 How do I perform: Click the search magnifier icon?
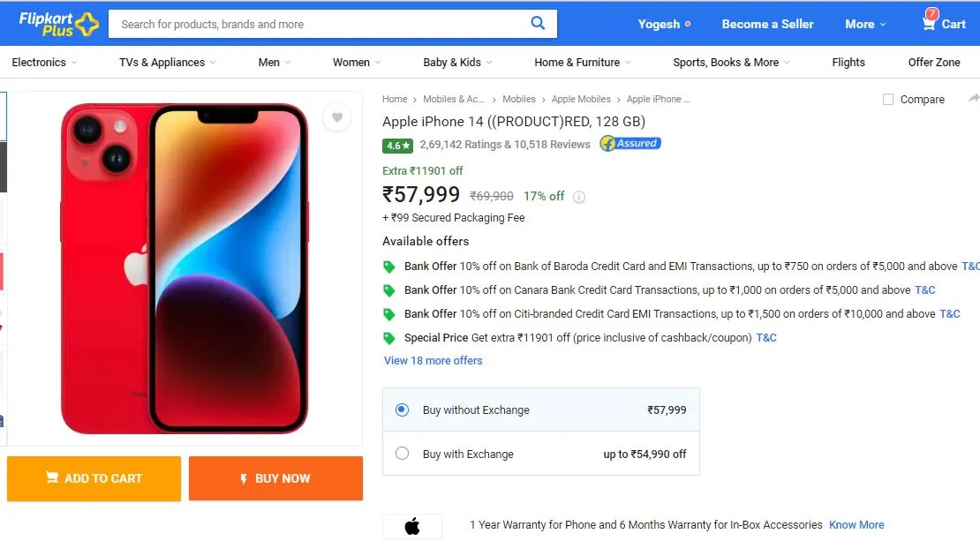[x=538, y=23]
